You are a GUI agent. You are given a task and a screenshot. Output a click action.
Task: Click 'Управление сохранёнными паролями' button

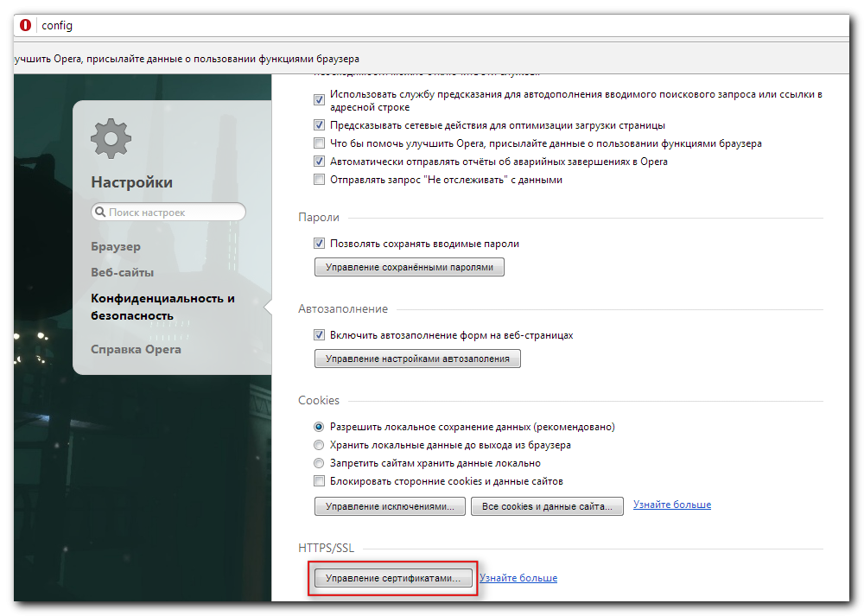point(410,267)
